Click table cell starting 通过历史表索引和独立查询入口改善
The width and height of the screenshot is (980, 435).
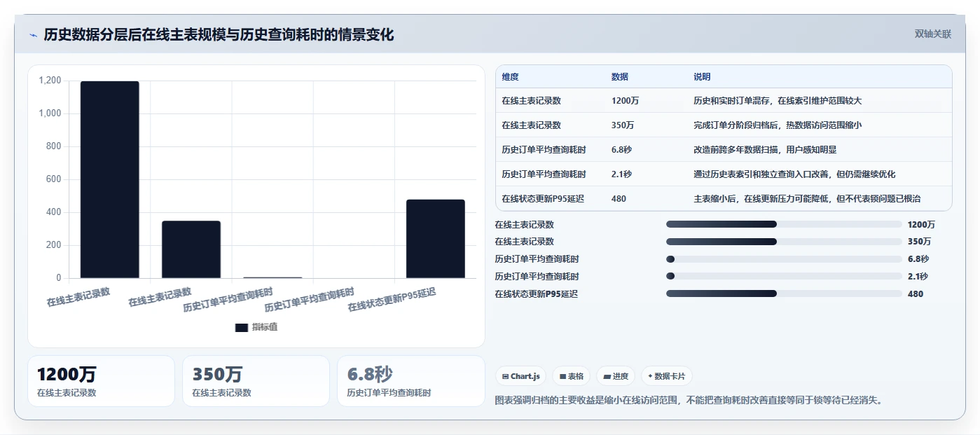click(794, 174)
